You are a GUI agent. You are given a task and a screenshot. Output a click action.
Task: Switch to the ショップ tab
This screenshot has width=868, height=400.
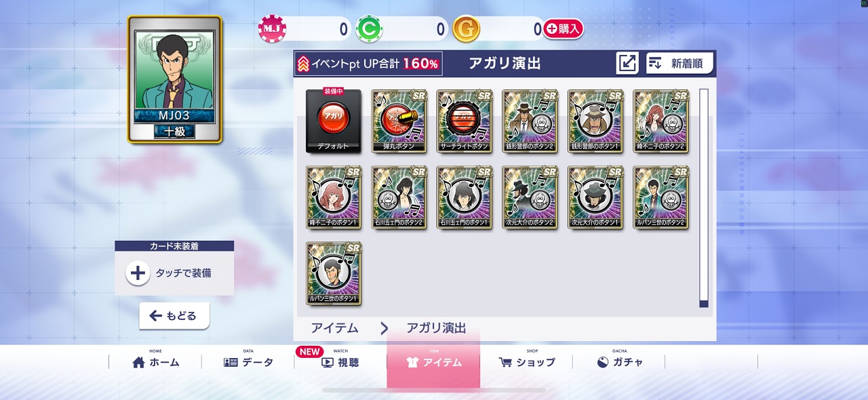click(x=527, y=362)
